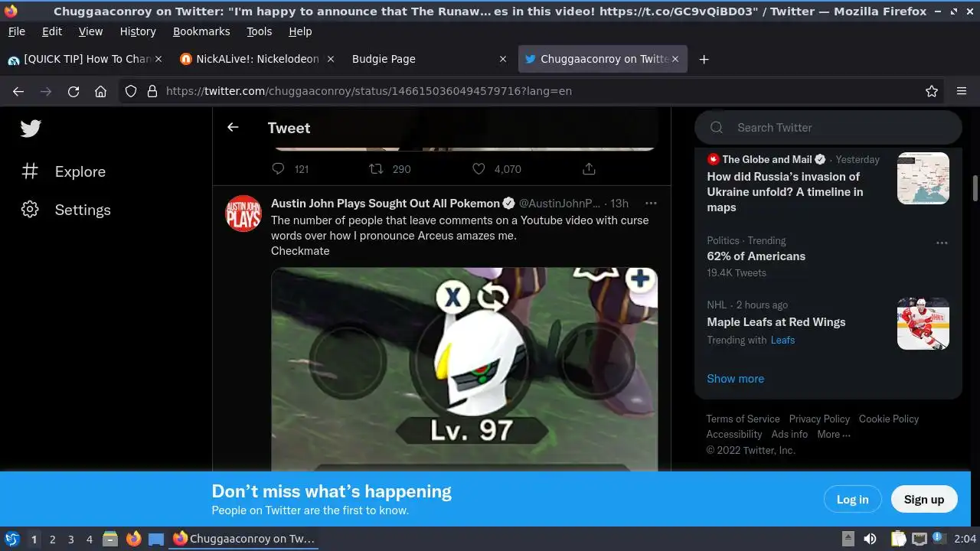Screen dimensions: 980x551
Task: Bookmark this page with the star icon
Action: coord(932,91)
